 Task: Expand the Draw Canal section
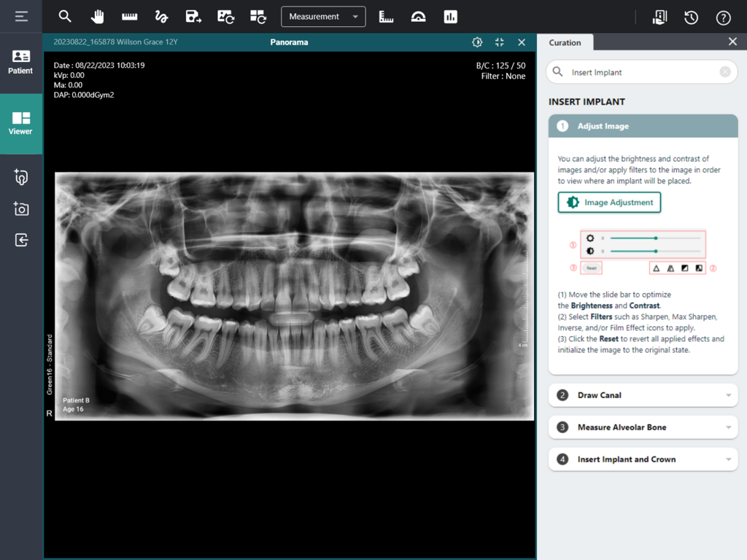click(643, 394)
